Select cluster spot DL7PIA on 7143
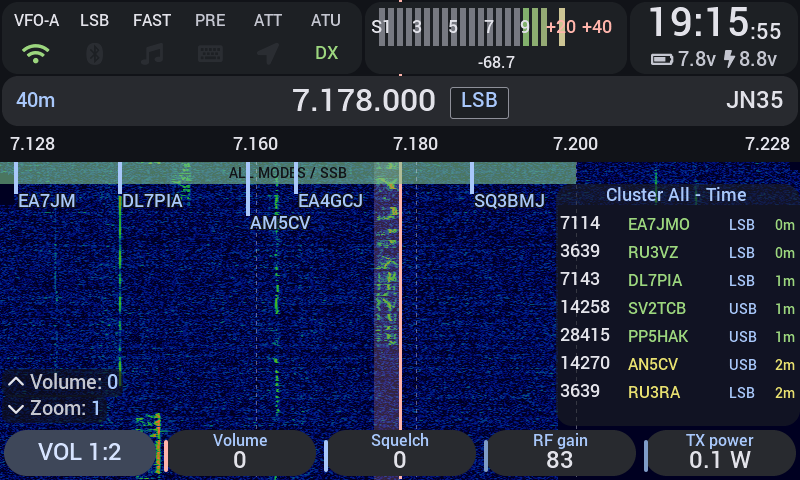The width and height of the screenshot is (800, 480). 678,280
